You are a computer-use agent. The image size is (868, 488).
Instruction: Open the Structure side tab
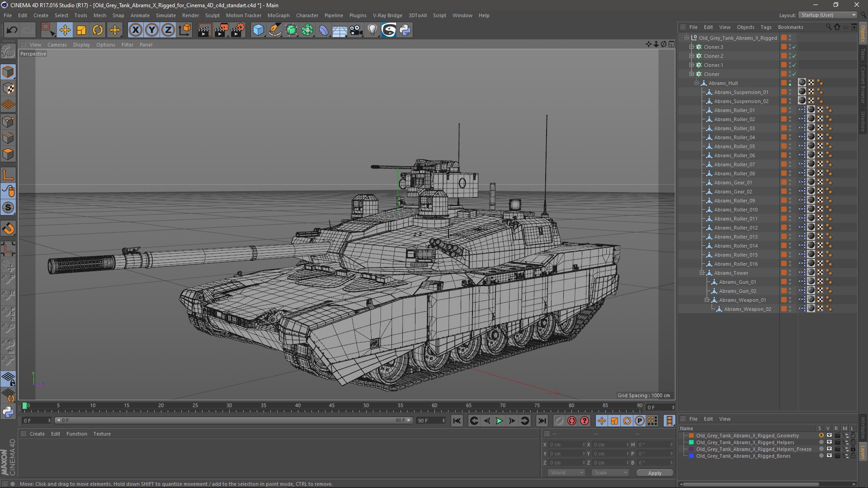click(x=863, y=122)
